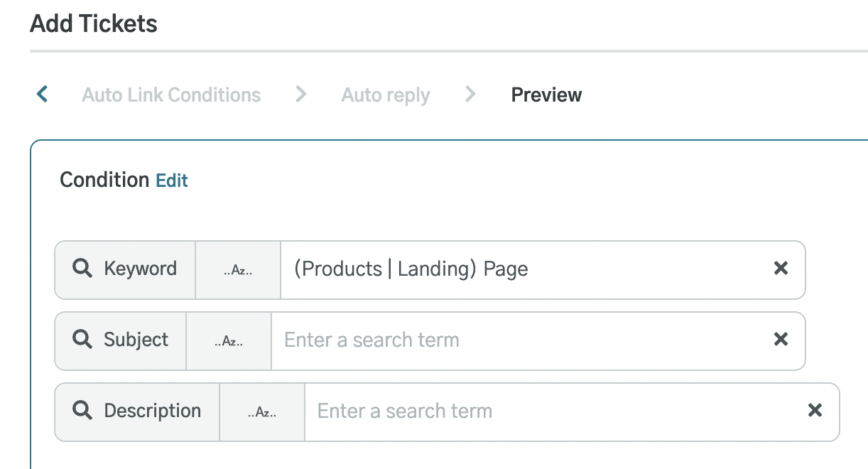
Task: Clear the Keyword condition with its X icon
Action: click(781, 269)
